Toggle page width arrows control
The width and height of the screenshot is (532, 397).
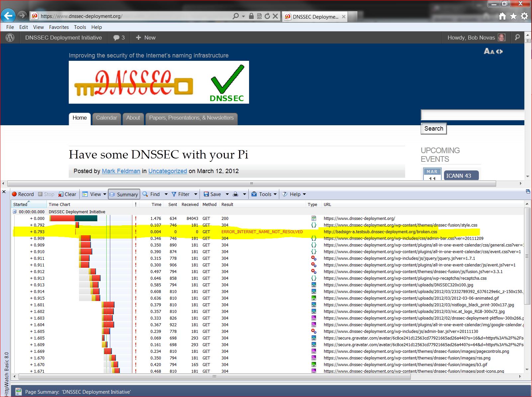click(x=499, y=51)
